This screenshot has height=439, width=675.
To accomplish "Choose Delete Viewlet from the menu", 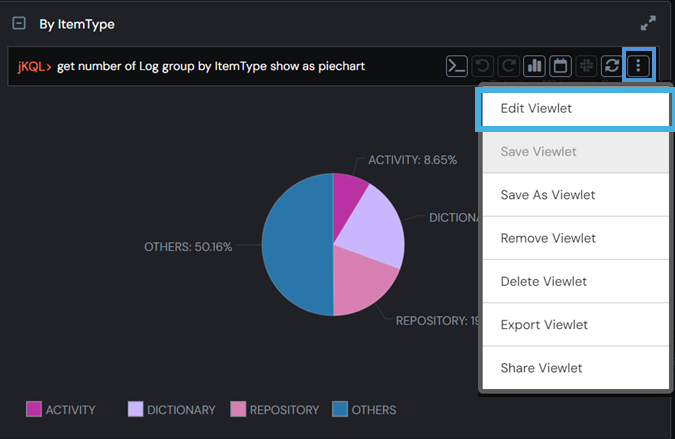I will tap(576, 281).
